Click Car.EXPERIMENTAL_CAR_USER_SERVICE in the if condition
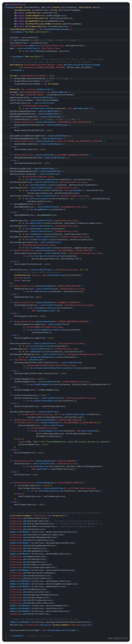The height and width of the screenshot is (644, 132). pos(72,122)
